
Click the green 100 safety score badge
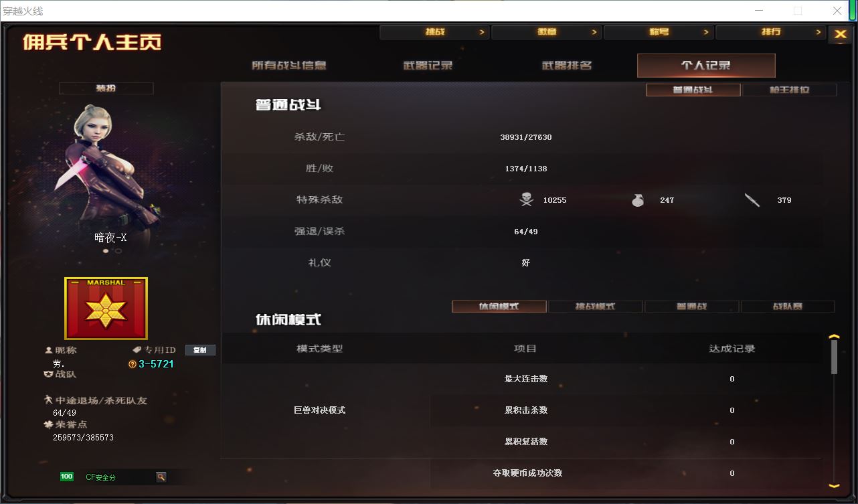point(67,477)
